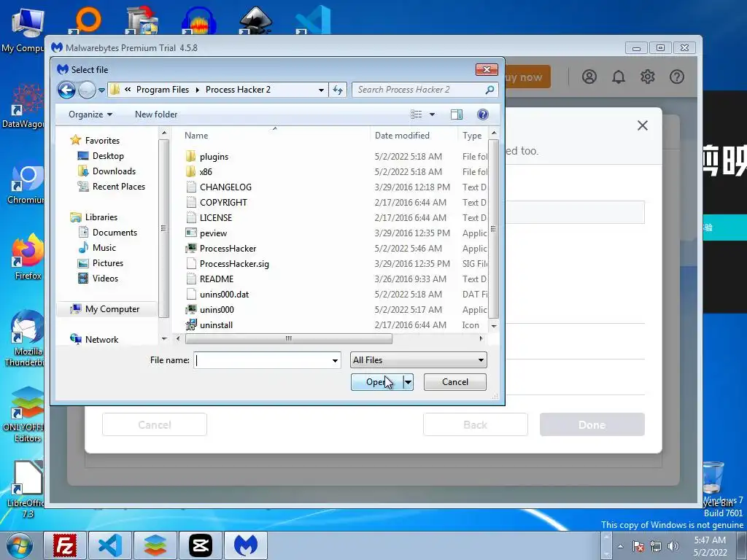Show hidden system tray icons

tap(620, 546)
